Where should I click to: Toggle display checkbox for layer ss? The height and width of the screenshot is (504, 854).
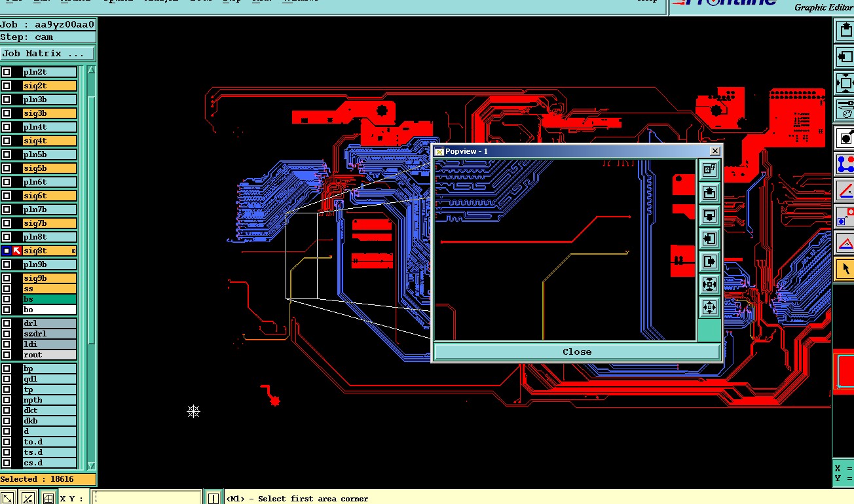click(7, 289)
